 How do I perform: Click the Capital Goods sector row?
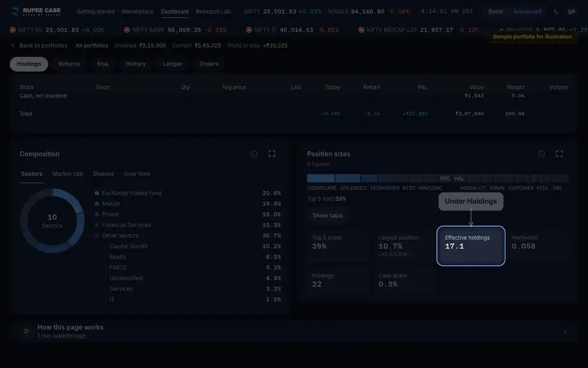195,246
